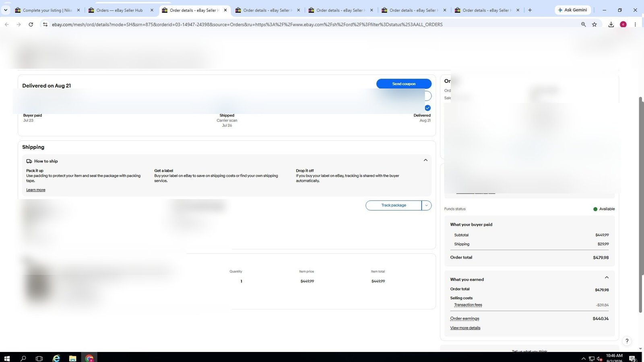Select the $440.14 order earnings amount
Image resolution: width=644 pixels, height=362 pixels.
click(601, 319)
